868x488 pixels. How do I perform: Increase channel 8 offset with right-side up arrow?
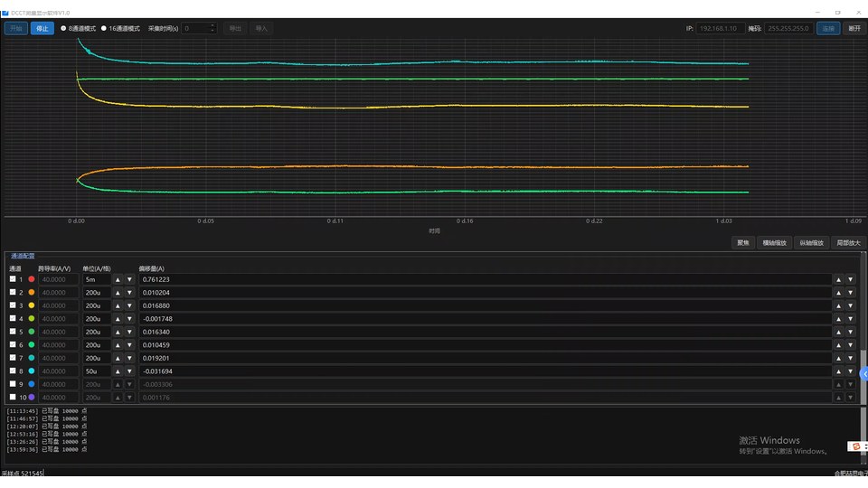click(839, 371)
